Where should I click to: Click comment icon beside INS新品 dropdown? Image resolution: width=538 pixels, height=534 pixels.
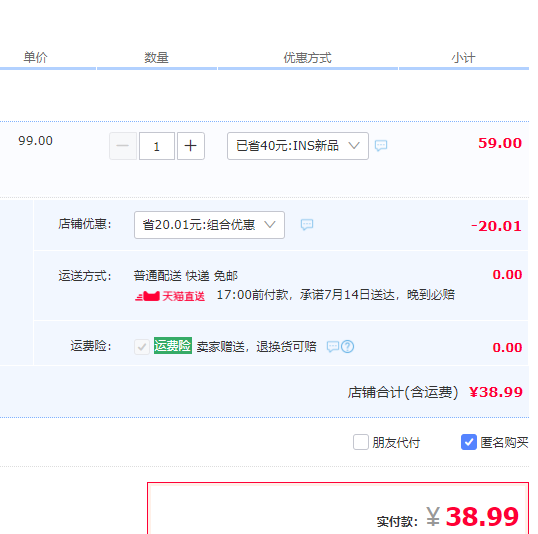[x=381, y=146]
